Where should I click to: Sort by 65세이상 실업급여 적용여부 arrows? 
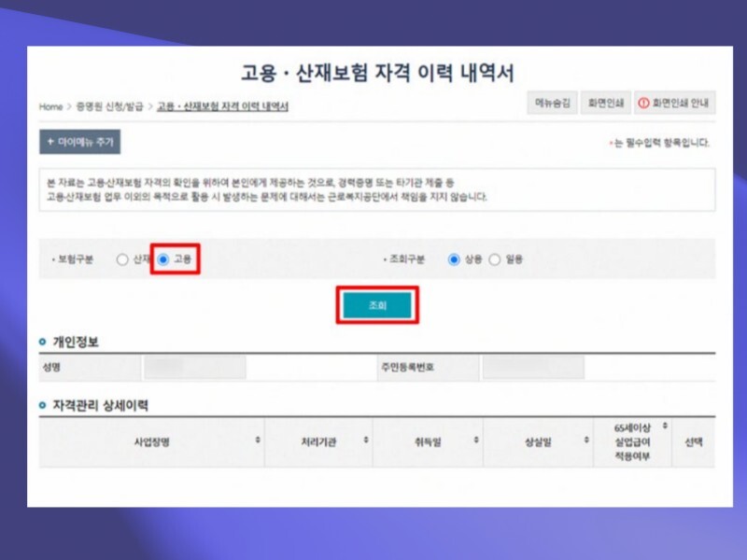[x=665, y=426]
